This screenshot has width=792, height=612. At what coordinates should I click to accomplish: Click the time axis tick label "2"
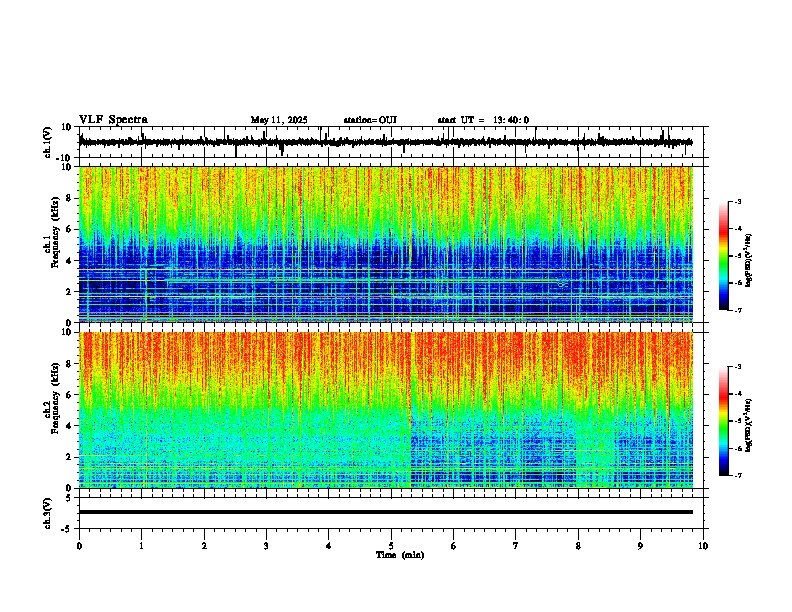[204, 546]
